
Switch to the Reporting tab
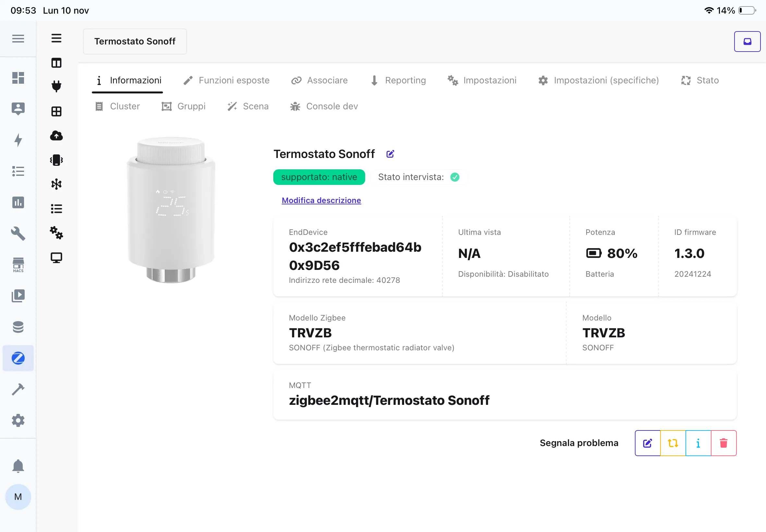(x=399, y=80)
